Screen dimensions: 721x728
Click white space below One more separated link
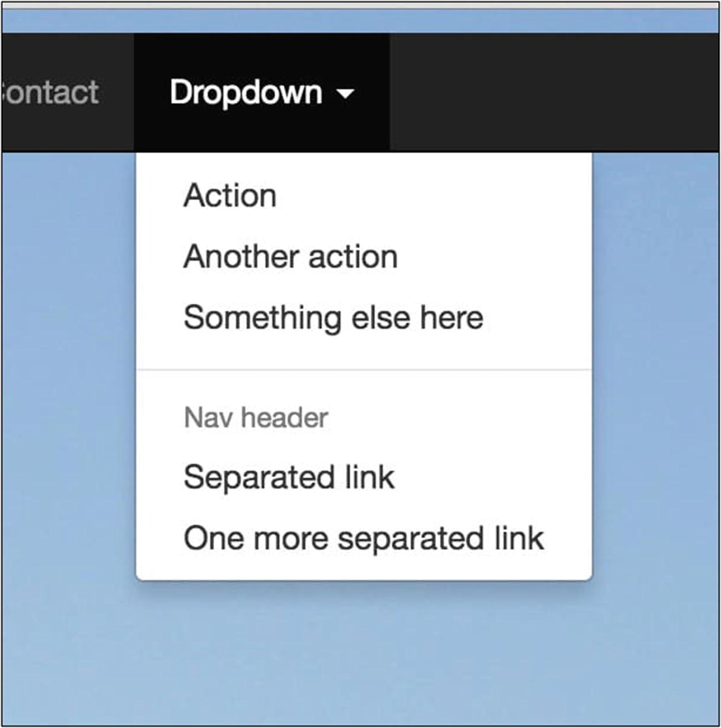[364, 568]
